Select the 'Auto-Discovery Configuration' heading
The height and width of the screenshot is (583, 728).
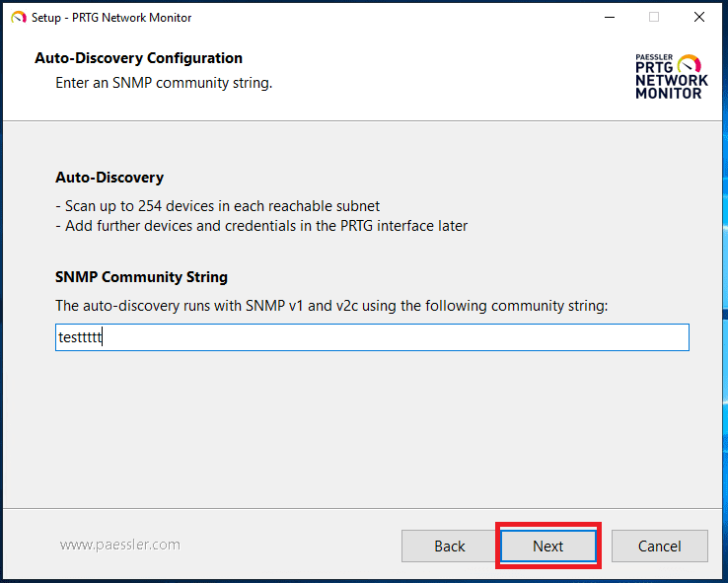tap(138, 58)
